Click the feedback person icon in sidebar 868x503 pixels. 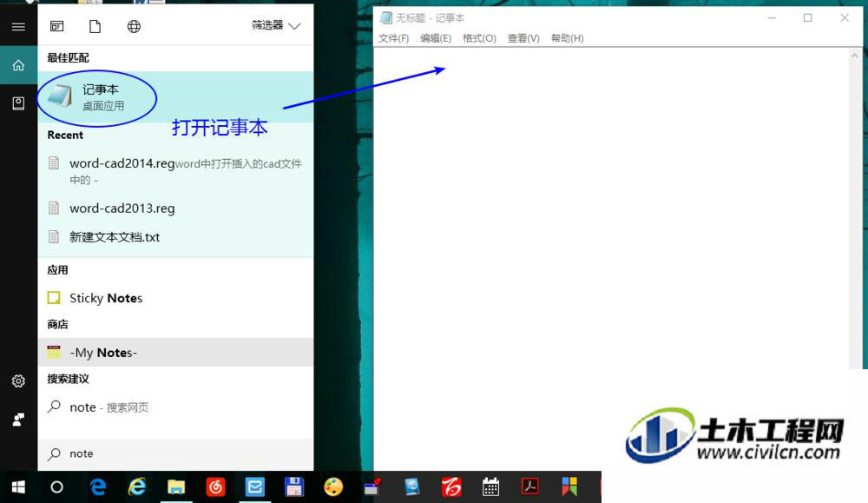pyautogui.click(x=18, y=420)
